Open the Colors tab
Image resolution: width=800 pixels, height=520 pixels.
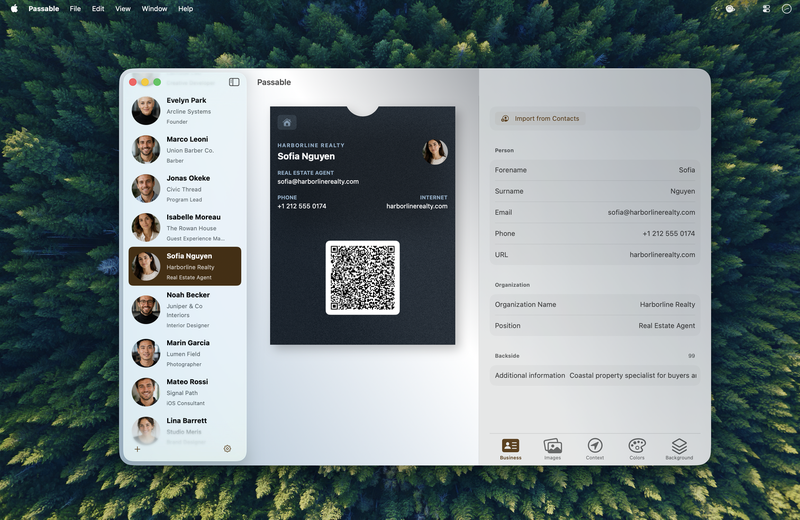pos(637,449)
